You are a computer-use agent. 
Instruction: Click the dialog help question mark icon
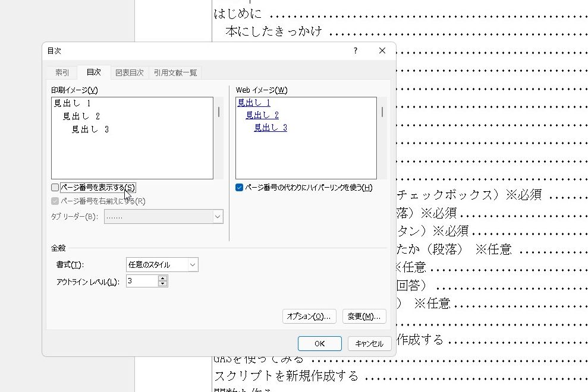(356, 51)
